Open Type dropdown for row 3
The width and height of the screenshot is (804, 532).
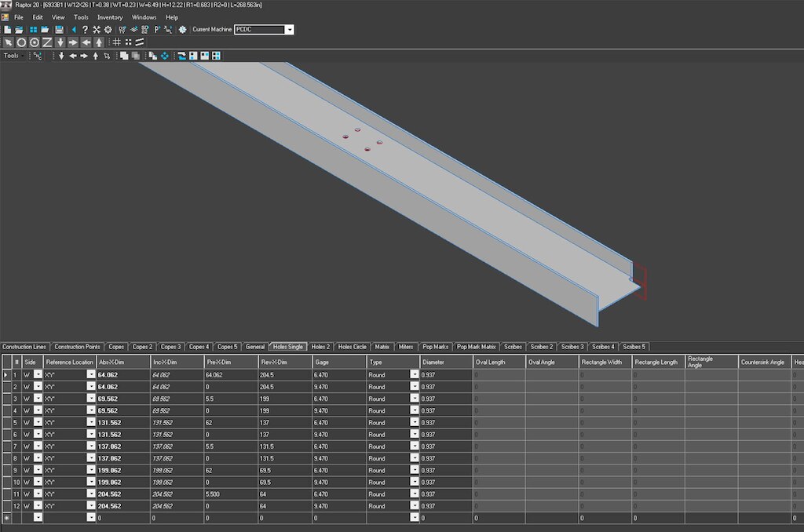tap(414, 399)
